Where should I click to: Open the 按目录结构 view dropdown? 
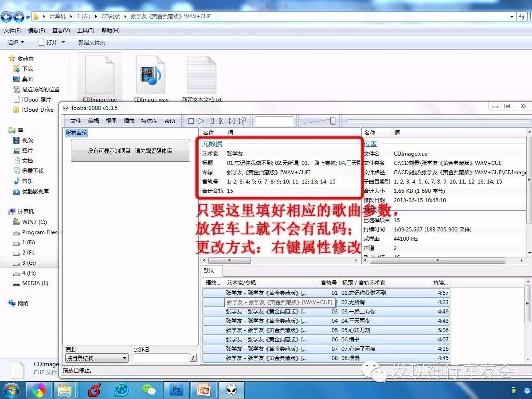click(97, 358)
